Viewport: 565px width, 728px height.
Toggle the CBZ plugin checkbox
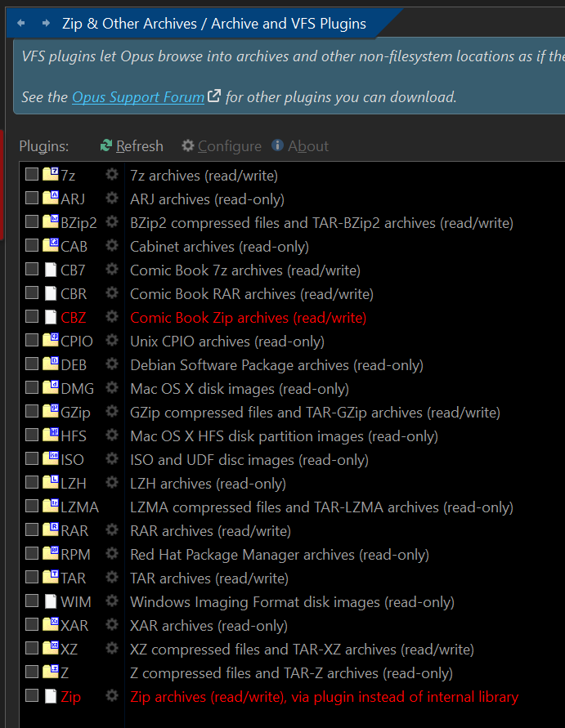click(32, 318)
